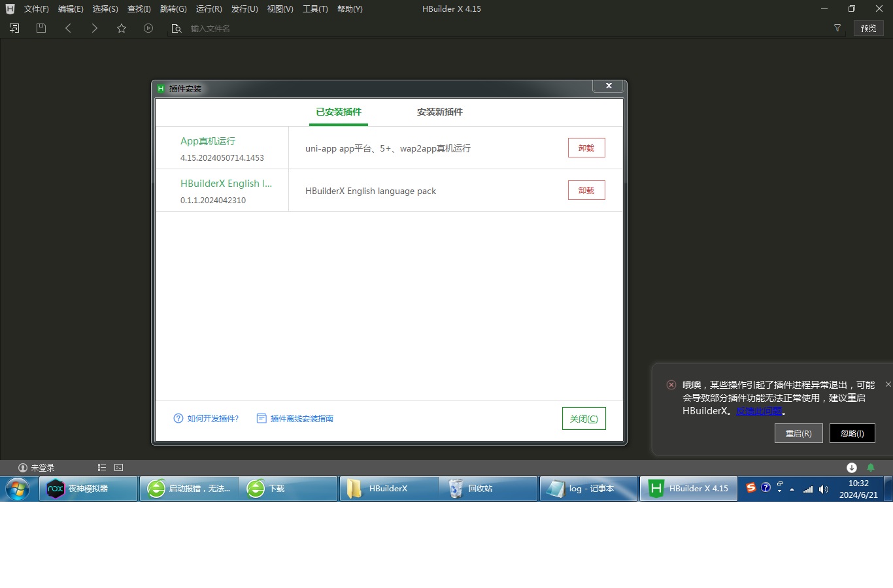The width and height of the screenshot is (893, 588).
Task: Open 回收站 in taskbar
Action: [x=488, y=489]
